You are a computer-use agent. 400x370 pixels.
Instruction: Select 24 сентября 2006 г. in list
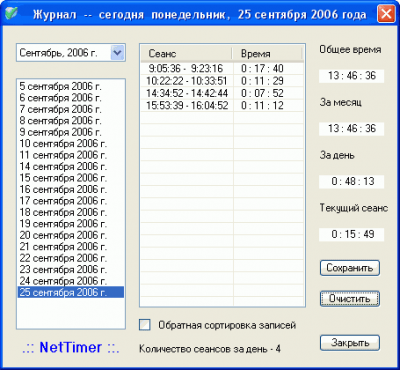point(71,281)
